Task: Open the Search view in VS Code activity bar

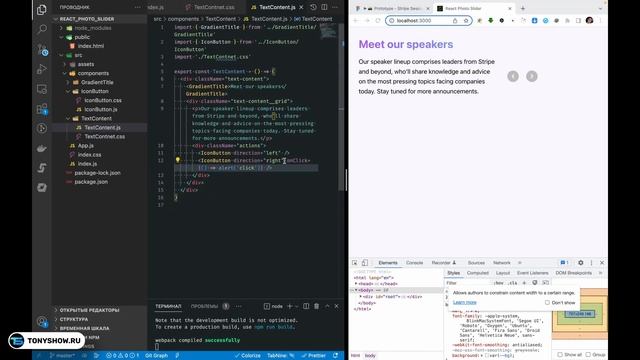Action: tap(42, 29)
